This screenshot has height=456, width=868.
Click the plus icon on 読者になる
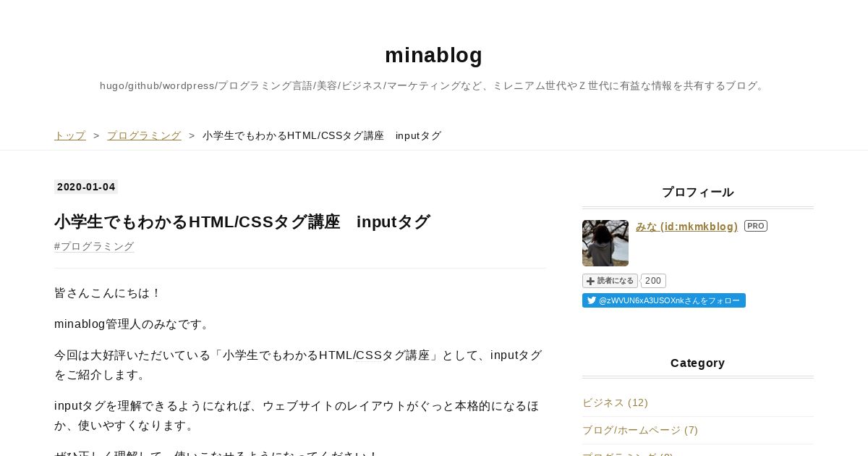[590, 281]
